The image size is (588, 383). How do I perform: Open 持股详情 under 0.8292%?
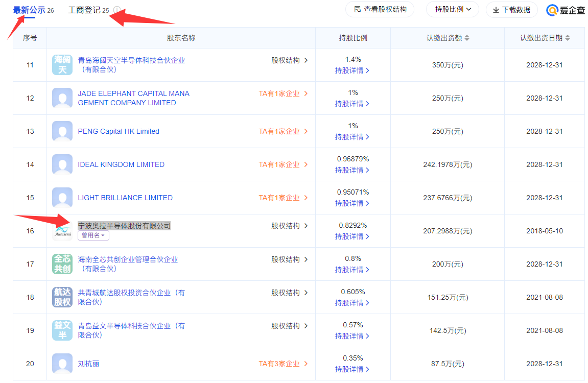click(x=352, y=236)
